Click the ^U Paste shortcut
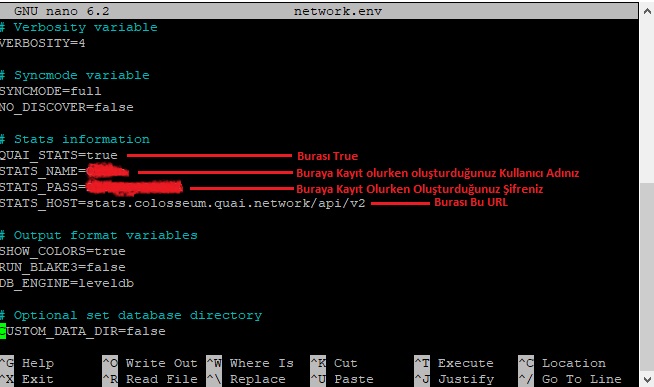Screen dimensions: 654x387 342,379
